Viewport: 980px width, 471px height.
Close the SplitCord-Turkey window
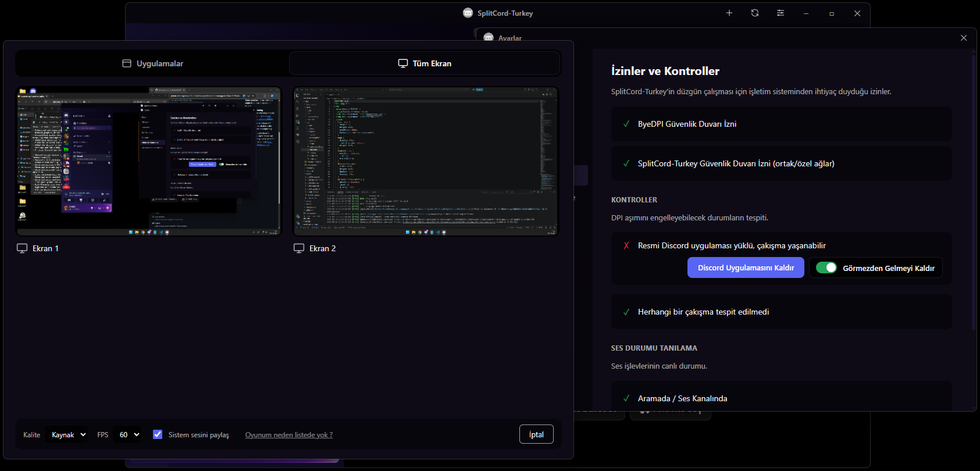(857, 13)
